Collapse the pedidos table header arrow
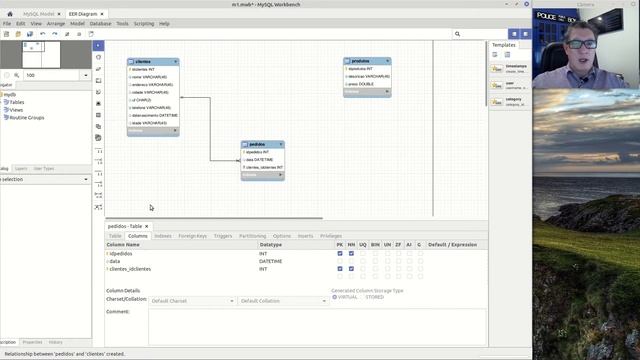 [x=281, y=144]
